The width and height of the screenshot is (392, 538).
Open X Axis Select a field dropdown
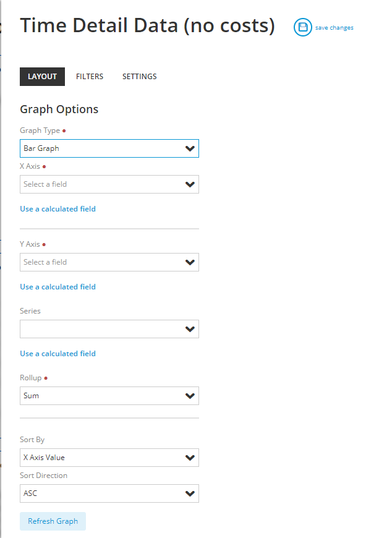pyautogui.click(x=109, y=184)
